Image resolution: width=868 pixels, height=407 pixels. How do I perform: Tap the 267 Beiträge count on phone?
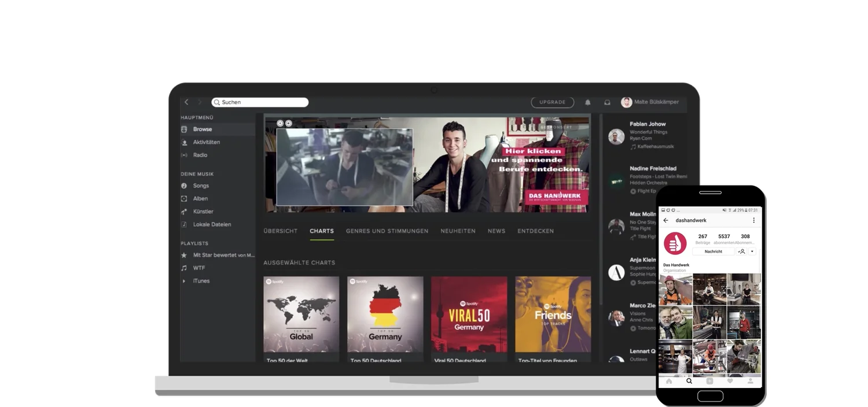pos(703,239)
